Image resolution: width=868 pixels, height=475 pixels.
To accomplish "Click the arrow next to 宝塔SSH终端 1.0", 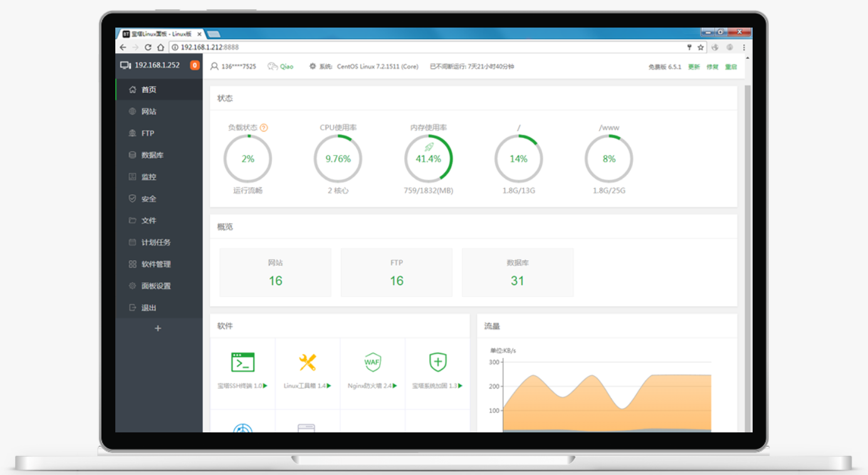I will click(x=265, y=386).
